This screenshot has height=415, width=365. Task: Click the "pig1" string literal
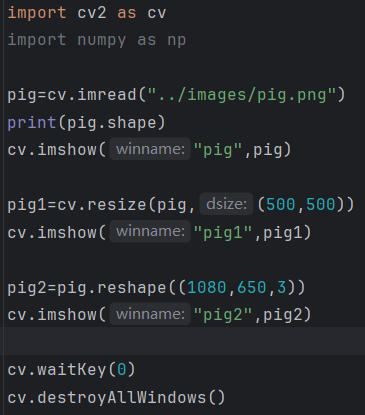tap(223, 232)
